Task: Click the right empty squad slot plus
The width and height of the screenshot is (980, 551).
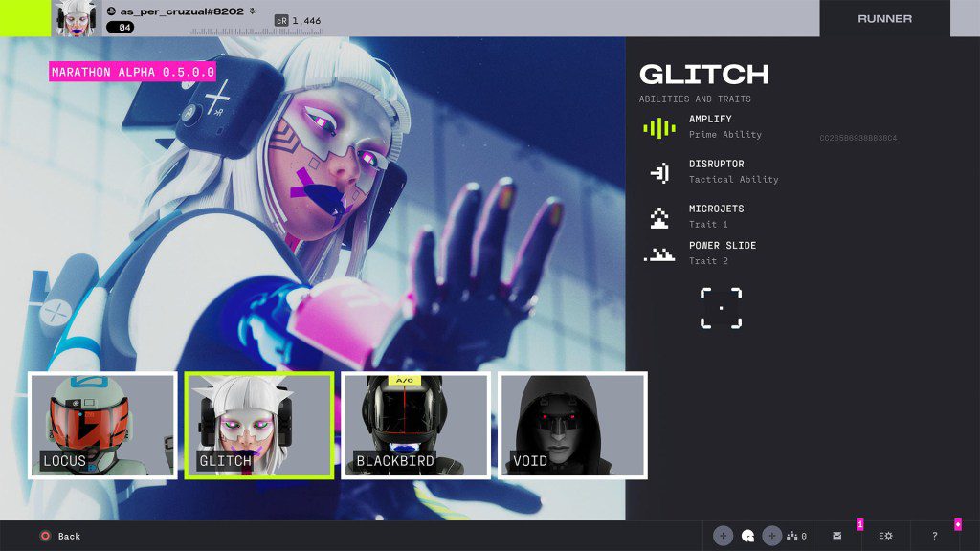Action: [772, 536]
